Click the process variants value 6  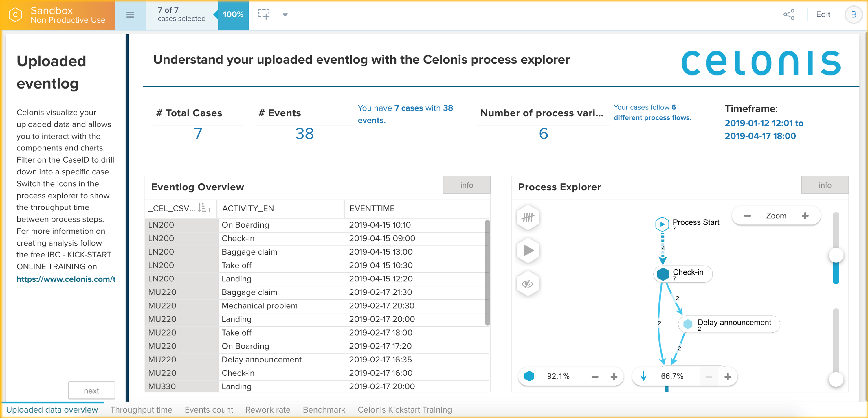tap(543, 134)
